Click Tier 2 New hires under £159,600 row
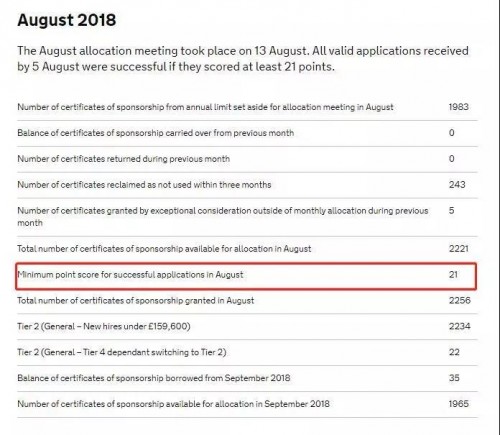This screenshot has height=435, width=500. (x=247, y=327)
